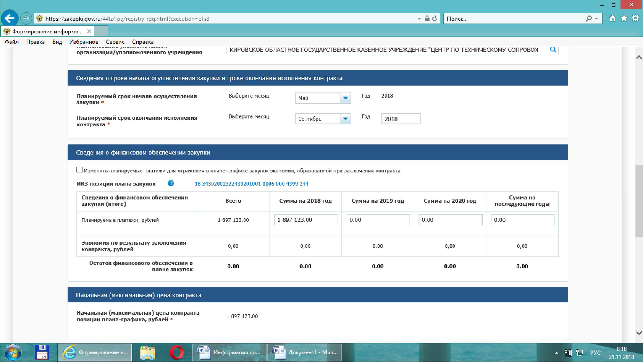644x362 pixels.
Task: Click the organization search magnifier icon
Action: click(x=553, y=50)
